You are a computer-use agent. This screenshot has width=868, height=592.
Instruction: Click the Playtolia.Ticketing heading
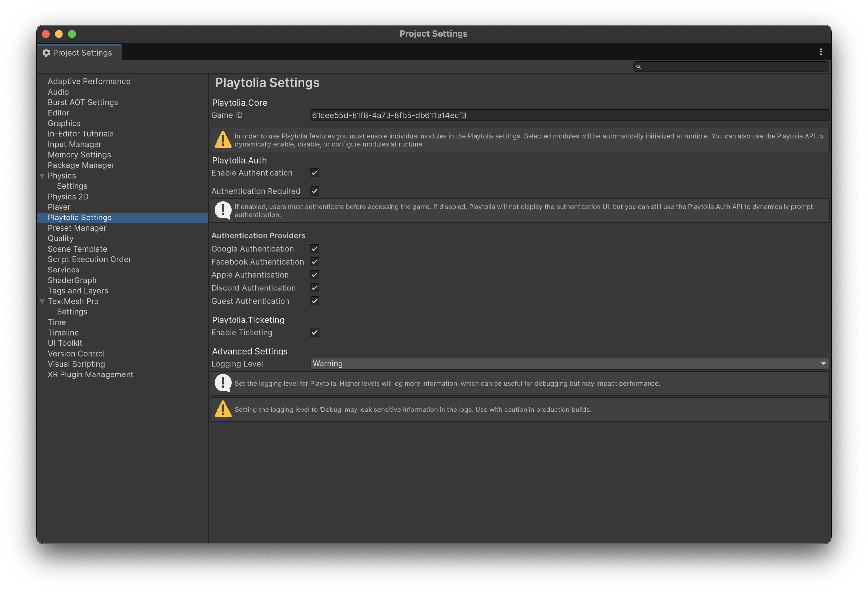pos(248,320)
